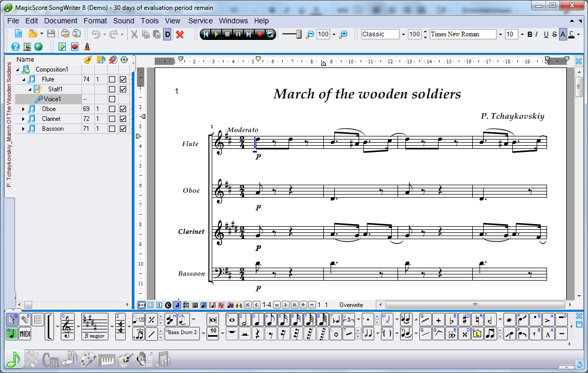Image resolution: width=588 pixels, height=373 pixels.
Task: Expand the Oboe tree item
Action: (x=23, y=109)
